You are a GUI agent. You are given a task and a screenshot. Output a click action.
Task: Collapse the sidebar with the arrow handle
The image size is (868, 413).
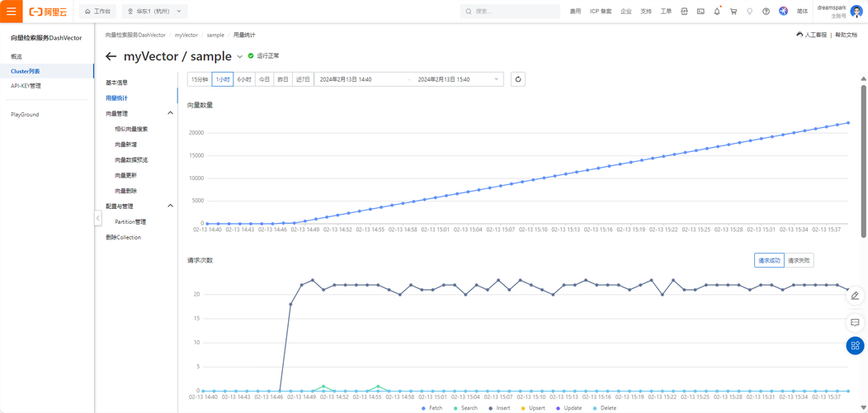98,218
